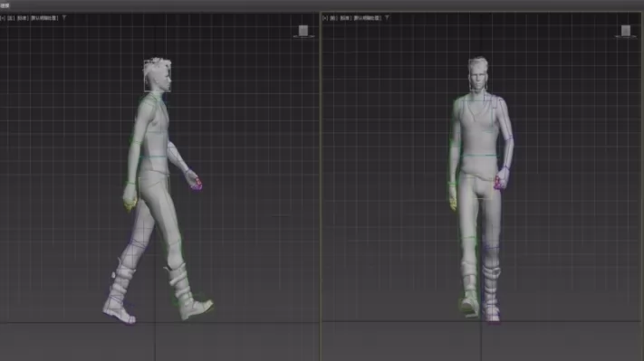Click the ViewCube in the left viewport
Image resolution: width=644 pixels, height=361 pixels.
tap(303, 31)
